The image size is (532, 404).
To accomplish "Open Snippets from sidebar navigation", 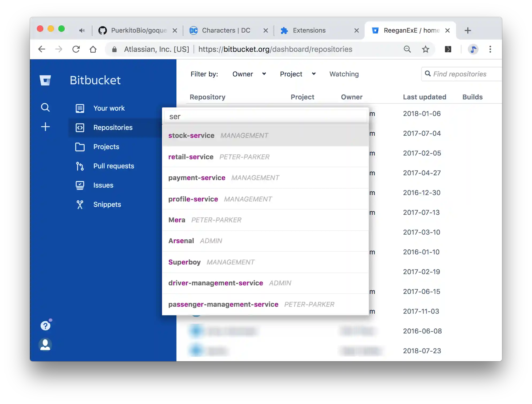I will click(107, 204).
